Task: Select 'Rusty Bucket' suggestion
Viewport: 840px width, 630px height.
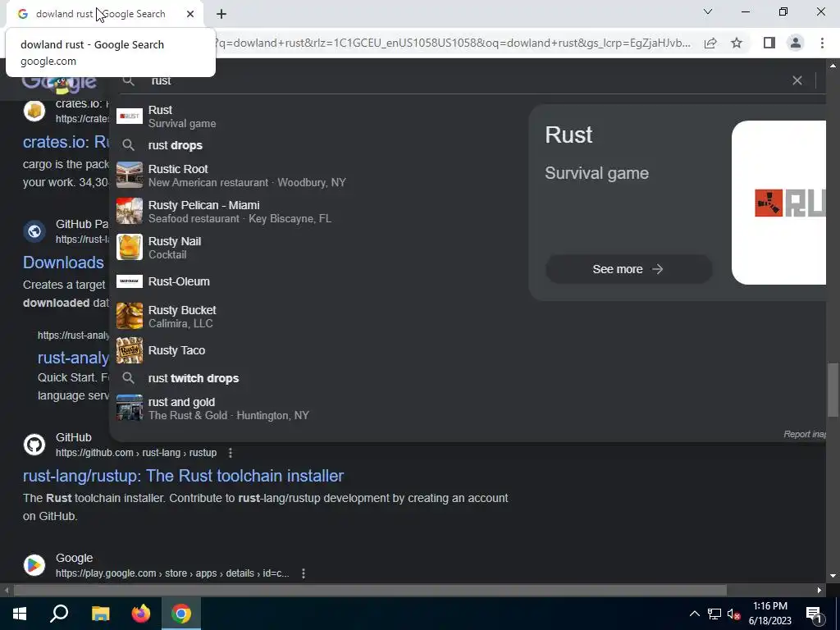Action: pyautogui.click(x=317, y=316)
